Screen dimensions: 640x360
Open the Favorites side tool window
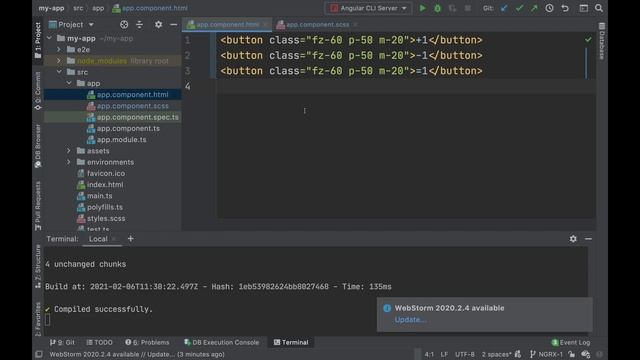[x=38, y=319]
